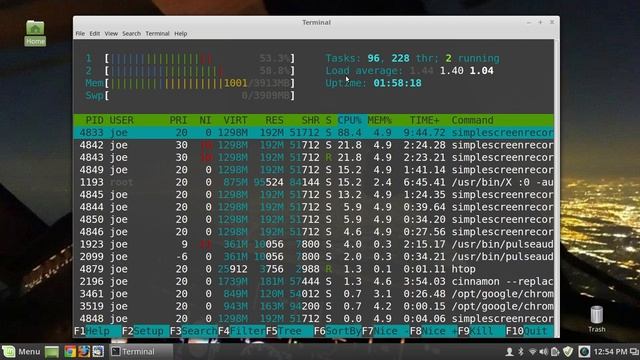Select the cinnamon --replace process row
Screen dimensions: 640x360
click(x=313, y=281)
